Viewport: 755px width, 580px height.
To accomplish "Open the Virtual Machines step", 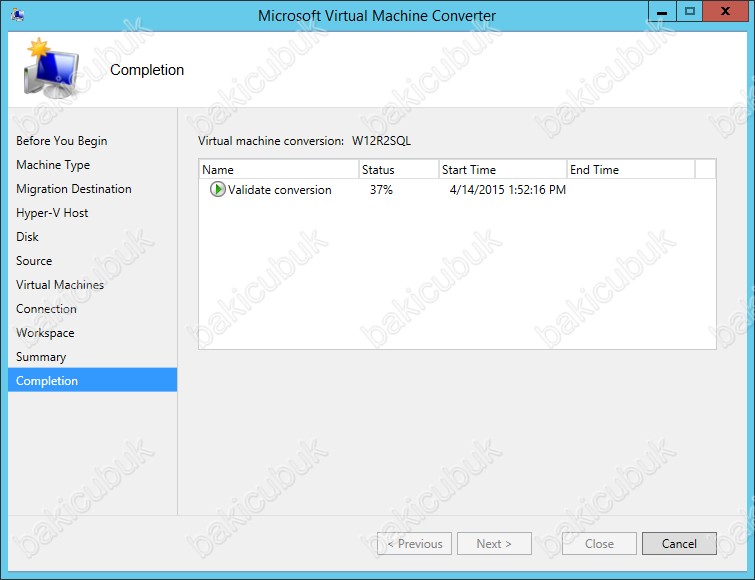I will point(60,285).
